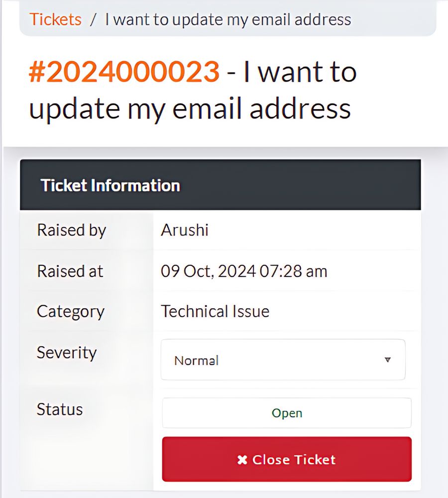The height and width of the screenshot is (498, 448).
Task: Click the Severity dropdown arrow
Action: (x=388, y=360)
